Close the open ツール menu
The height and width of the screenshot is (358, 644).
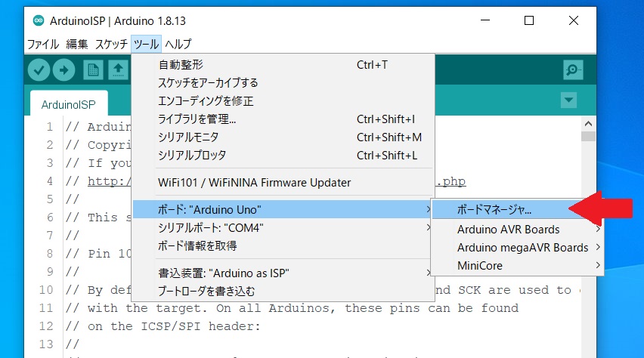(146, 44)
